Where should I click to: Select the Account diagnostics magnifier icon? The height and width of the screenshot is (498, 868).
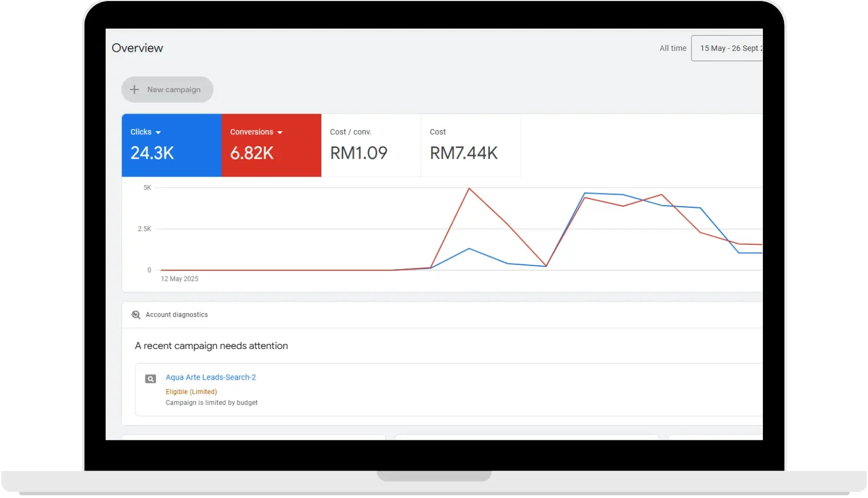click(x=136, y=315)
